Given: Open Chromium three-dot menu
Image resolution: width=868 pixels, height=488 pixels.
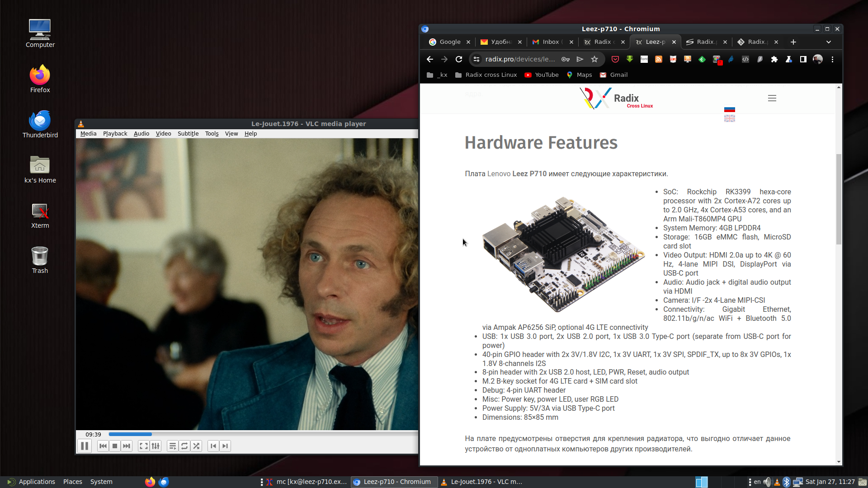Looking at the screenshot, I should [x=832, y=59].
